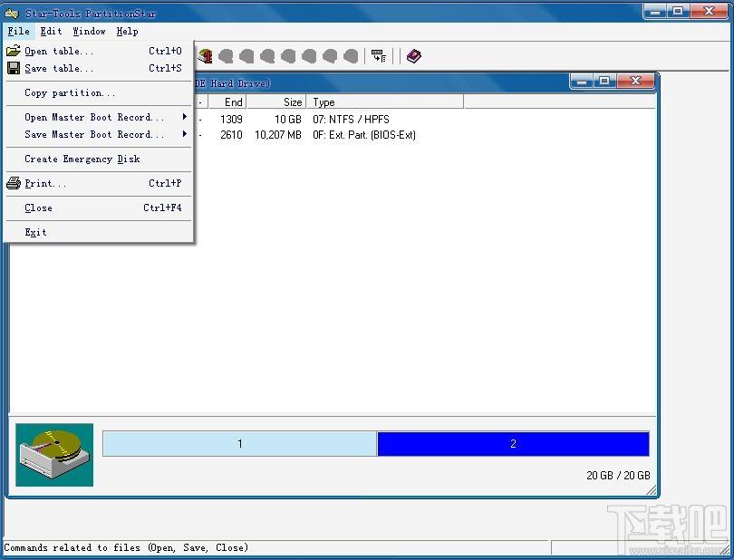Screen dimensions: 734x560
Task: Select the 07: NTFS / HPFS row
Action: (x=351, y=119)
